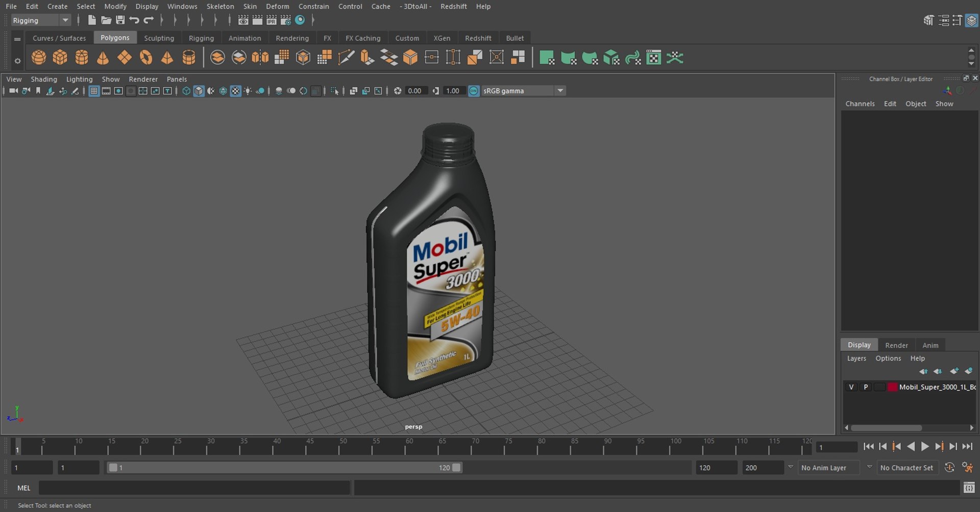The width and height of the screenshot is (980, 512).
Task: Open the viewport Shading menu
Action: click(44, 79)
